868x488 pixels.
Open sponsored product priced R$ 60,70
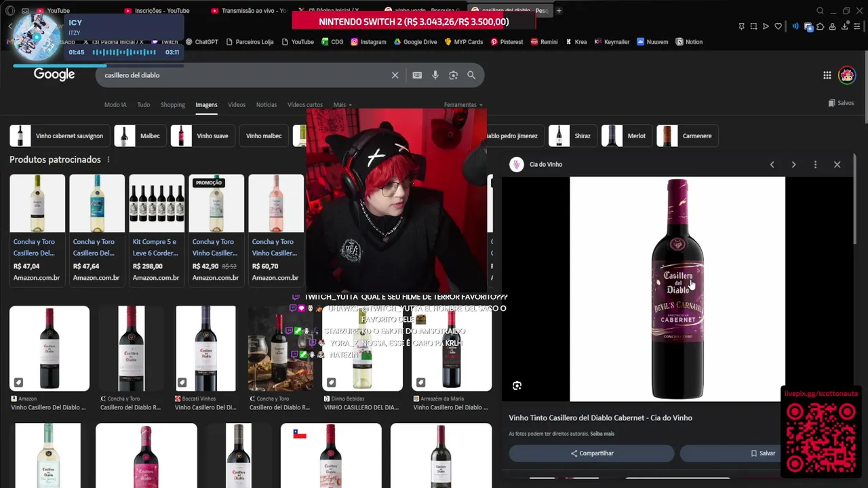point(276,229)
